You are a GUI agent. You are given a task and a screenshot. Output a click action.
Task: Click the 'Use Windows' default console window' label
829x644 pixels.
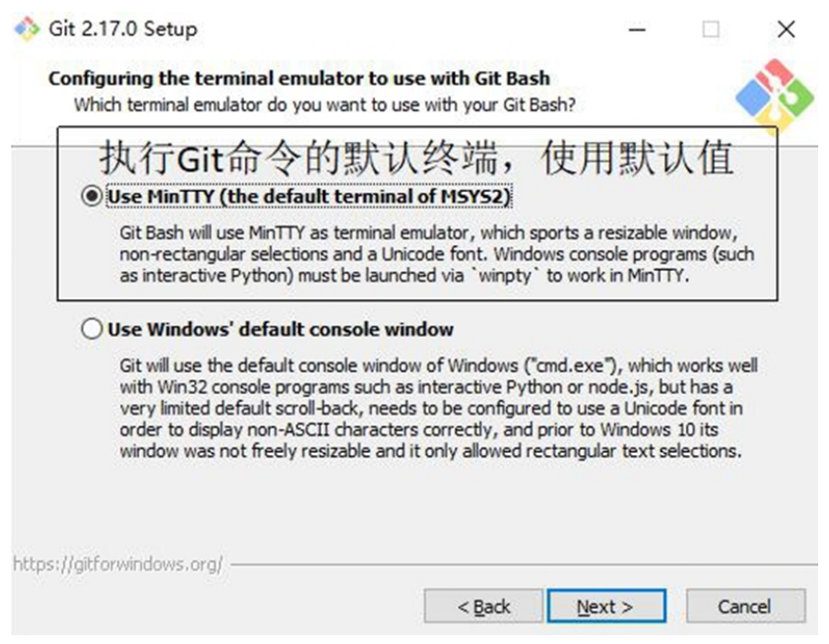tap(281, 330)
